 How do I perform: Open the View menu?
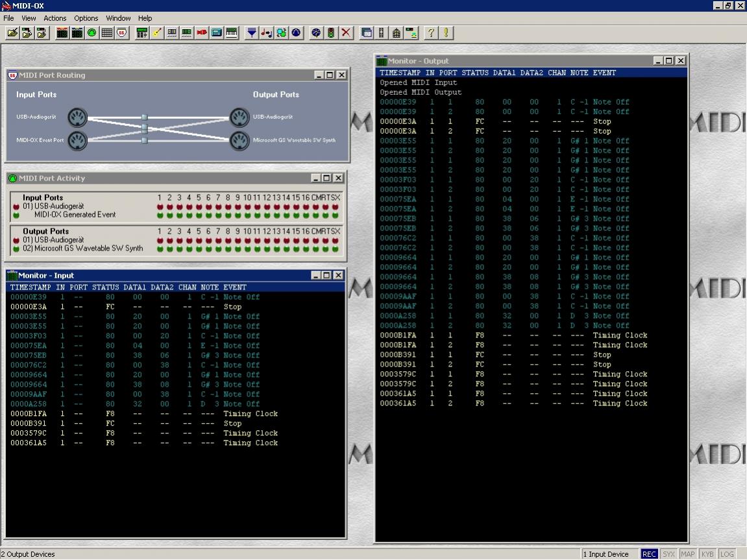click(x=29, y=18)
